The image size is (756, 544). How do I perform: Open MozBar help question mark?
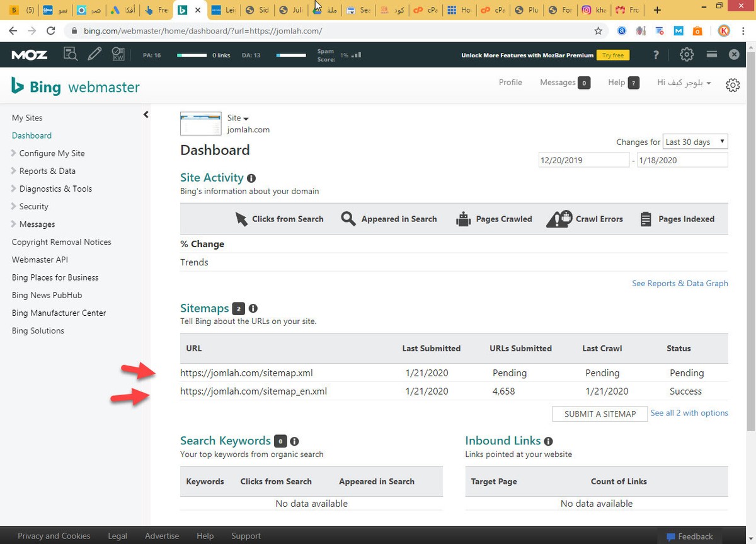click(x=656, y=55)
